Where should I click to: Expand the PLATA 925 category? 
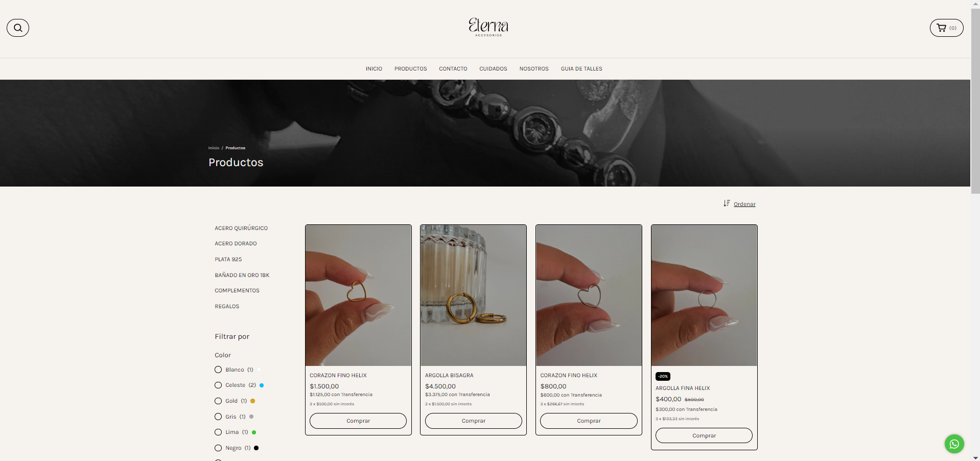(x=228, y=259)
